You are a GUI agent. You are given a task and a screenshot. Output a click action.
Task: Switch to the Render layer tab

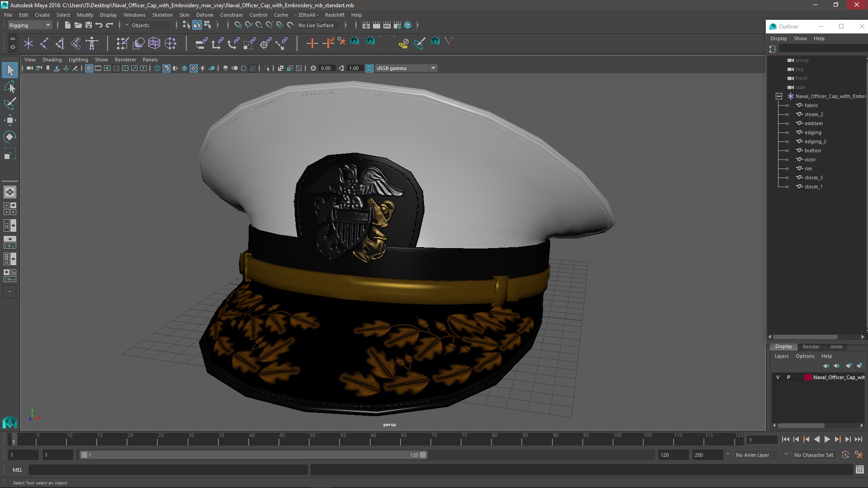click(811, 347)
